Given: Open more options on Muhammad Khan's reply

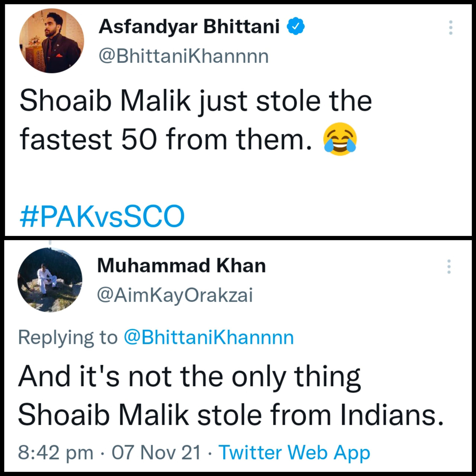Looking at the screenshot, I should tap(449, 266).
